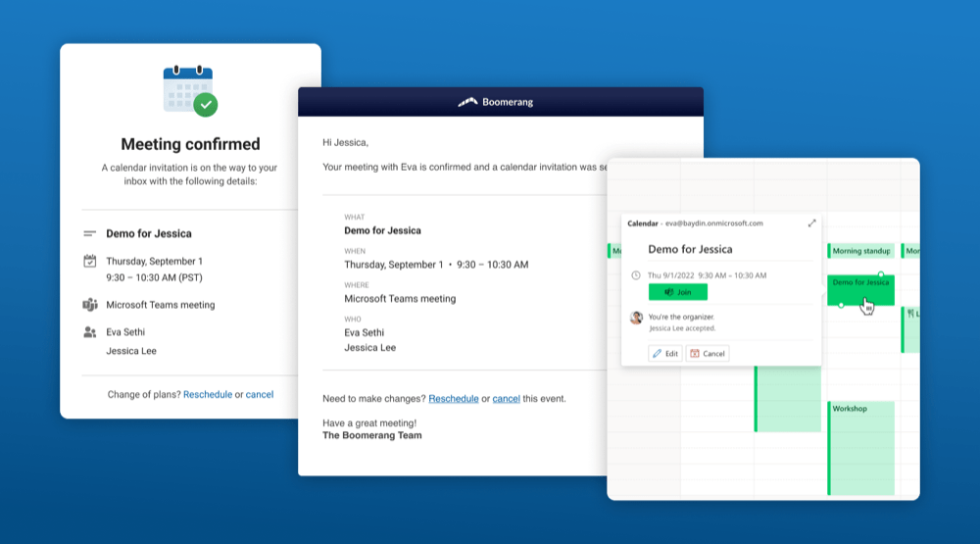
Task: Click "Eva Sethi" under WHO in email
Action: (x=365, y=332)
